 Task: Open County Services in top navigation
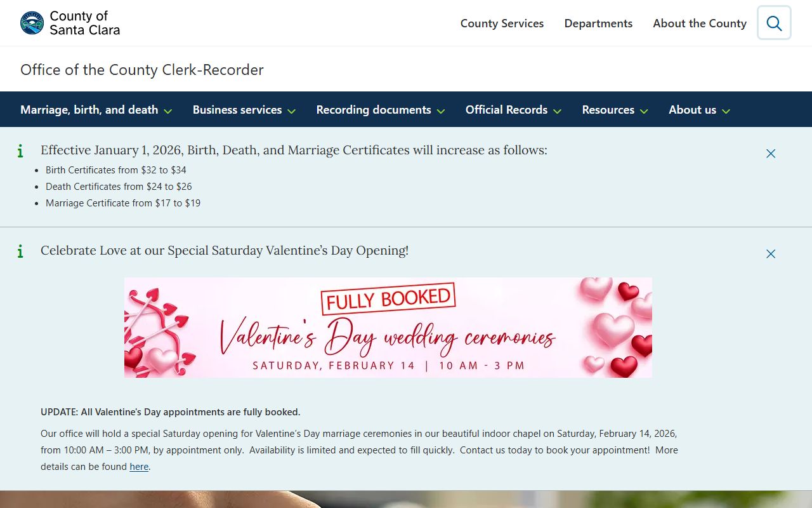502,23
